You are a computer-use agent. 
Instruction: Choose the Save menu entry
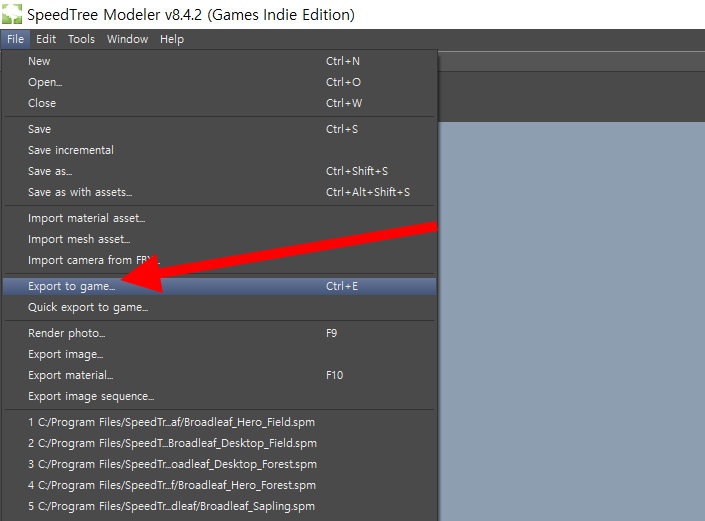click(219, 129)
